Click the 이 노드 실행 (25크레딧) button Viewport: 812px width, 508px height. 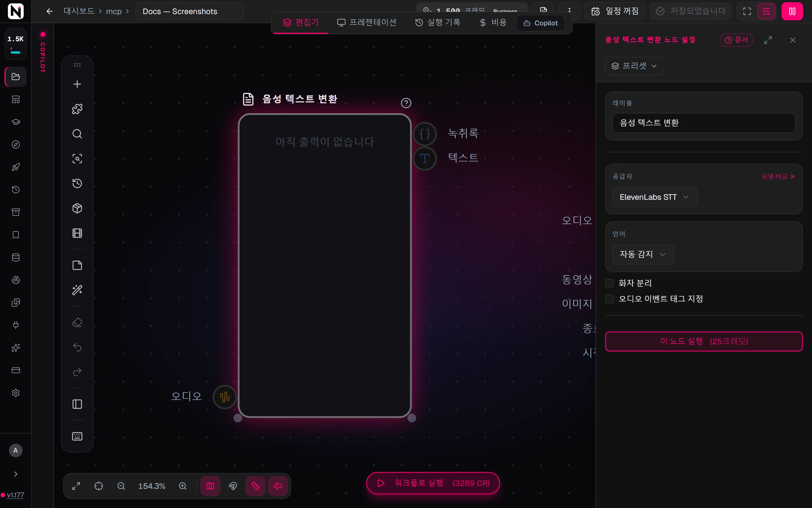point(704,341)
